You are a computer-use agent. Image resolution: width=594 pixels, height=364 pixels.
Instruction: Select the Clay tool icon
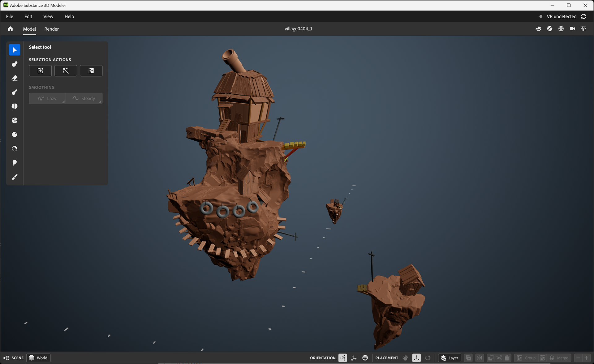coord(15,64)
